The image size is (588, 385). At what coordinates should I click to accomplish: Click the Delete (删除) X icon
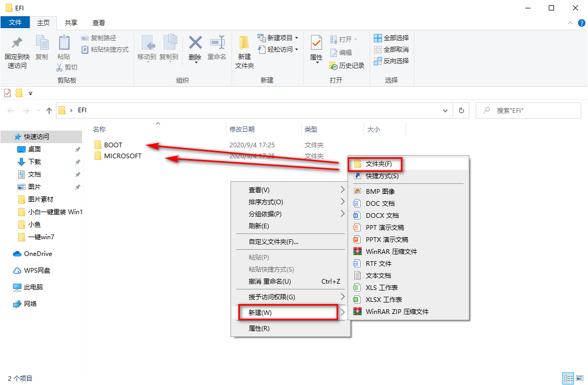click(195, 43)
